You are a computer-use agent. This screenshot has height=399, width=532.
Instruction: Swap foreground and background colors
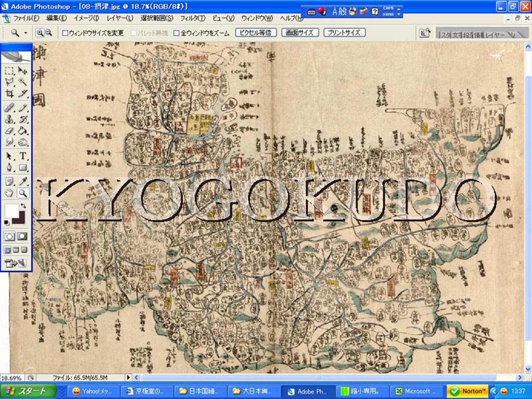click(23, 206)
